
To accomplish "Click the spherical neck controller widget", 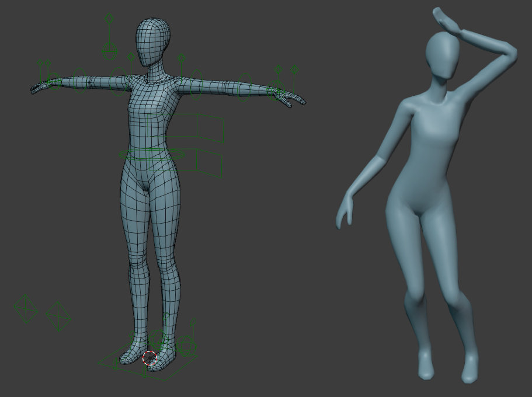I will [x=110, y=51].
